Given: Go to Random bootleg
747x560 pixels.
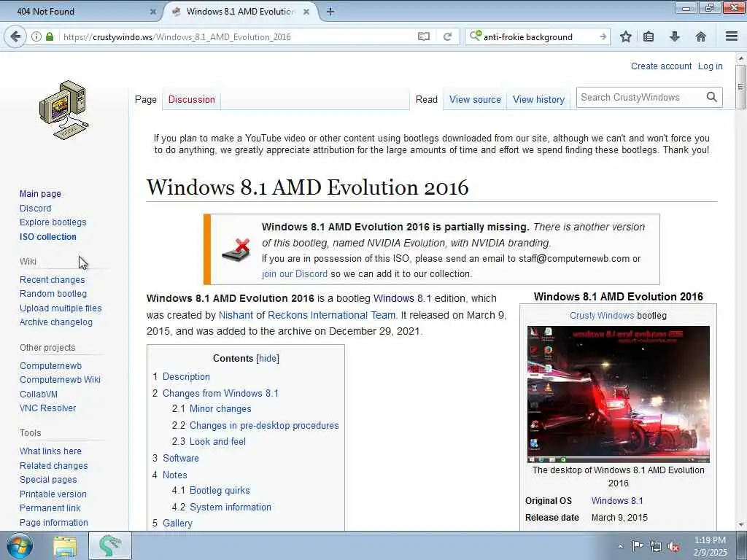Looking at the screenshot, I should coord(53,293).
